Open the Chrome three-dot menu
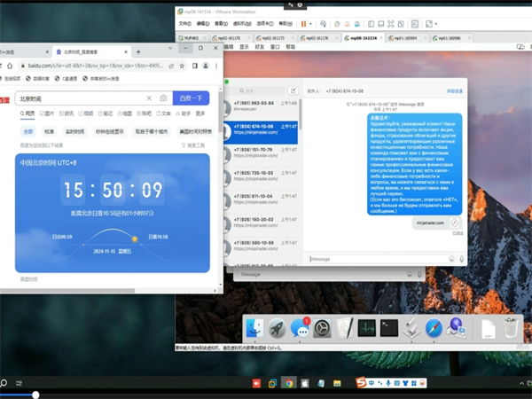The height and width of the screenshot is (399, 532). (217, 66)
